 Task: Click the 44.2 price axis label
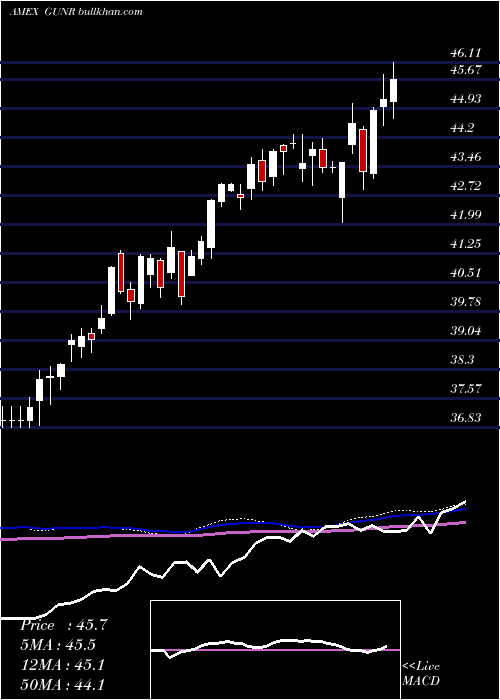(462, 128)
